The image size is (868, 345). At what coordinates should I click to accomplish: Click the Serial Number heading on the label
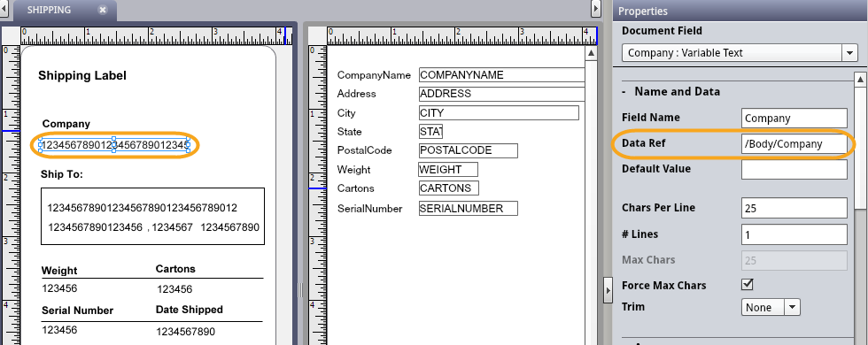click(78, 310)
